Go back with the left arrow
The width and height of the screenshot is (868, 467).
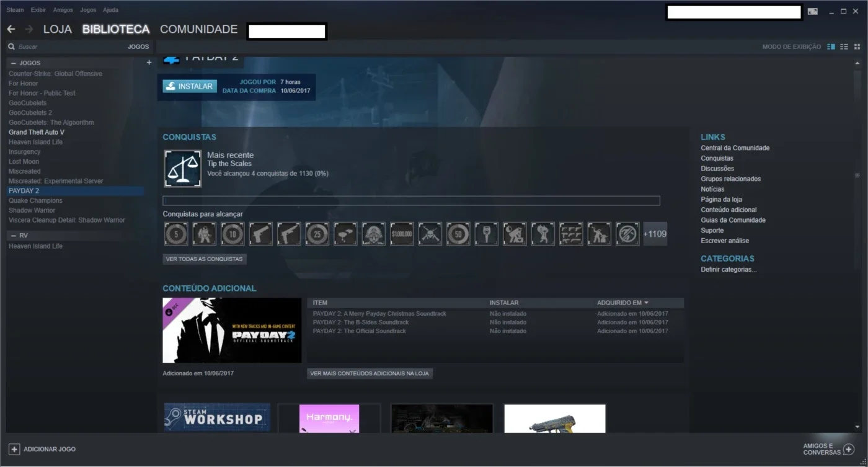pyautogui.click(x=11, y=29)
